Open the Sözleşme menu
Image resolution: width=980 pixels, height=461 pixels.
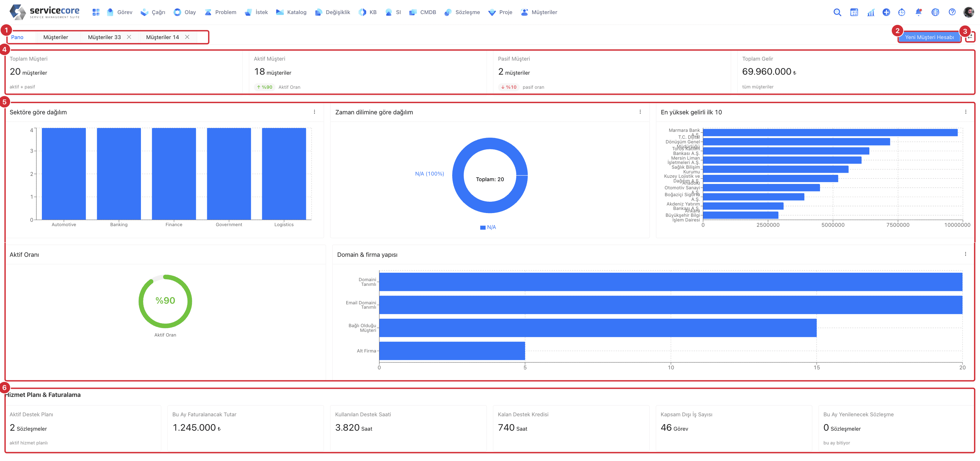[x=462, y=12]
